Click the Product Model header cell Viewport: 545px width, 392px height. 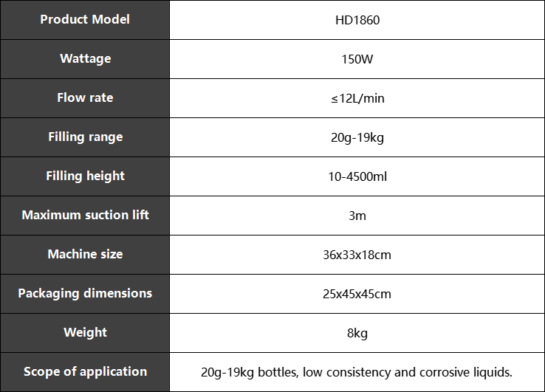click(85, 20)
